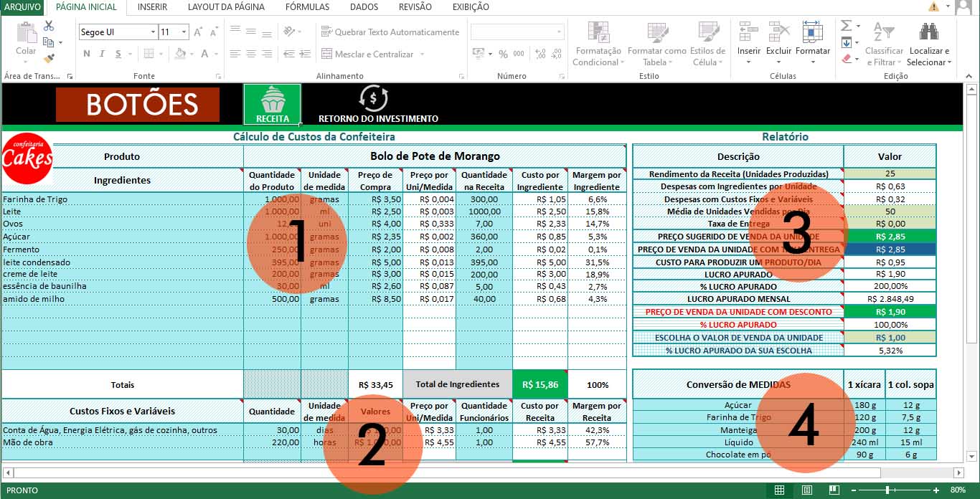980x499 pixels.
Task: Toggle bold N formatting
Action: pos(87,54)
